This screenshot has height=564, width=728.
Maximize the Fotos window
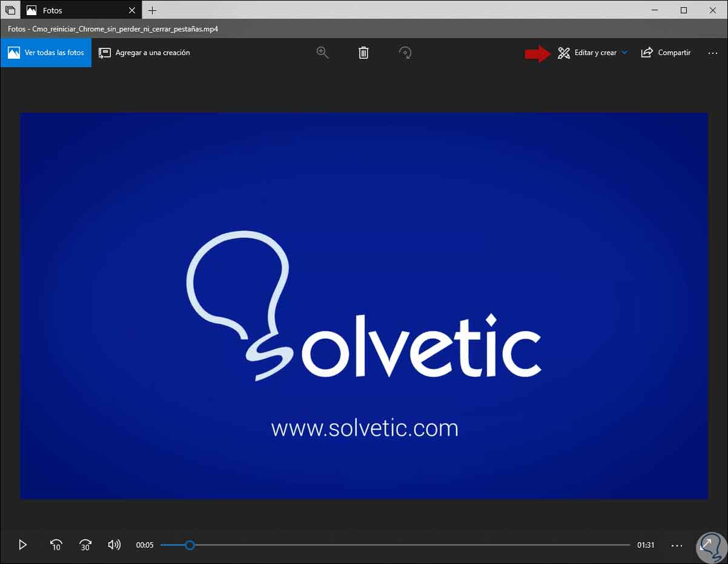click(684, 10)
